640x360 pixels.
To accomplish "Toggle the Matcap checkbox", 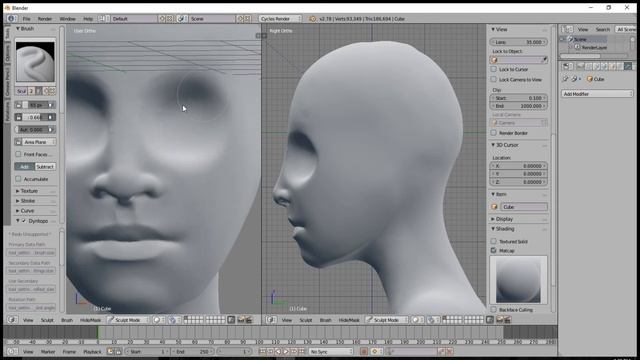I will [494, 250].
